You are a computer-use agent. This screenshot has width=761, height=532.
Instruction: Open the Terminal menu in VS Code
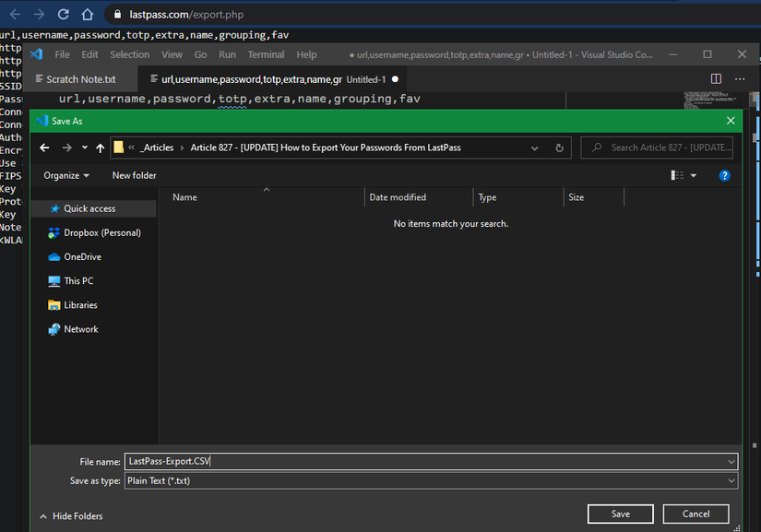click(266, 54)
